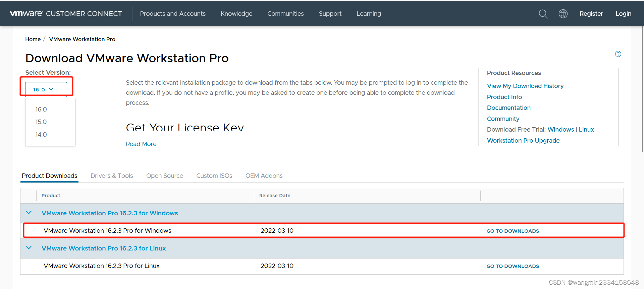This screenshot has width=644, height=289.
Task: Click the Release Date column header
Action: 275,196
